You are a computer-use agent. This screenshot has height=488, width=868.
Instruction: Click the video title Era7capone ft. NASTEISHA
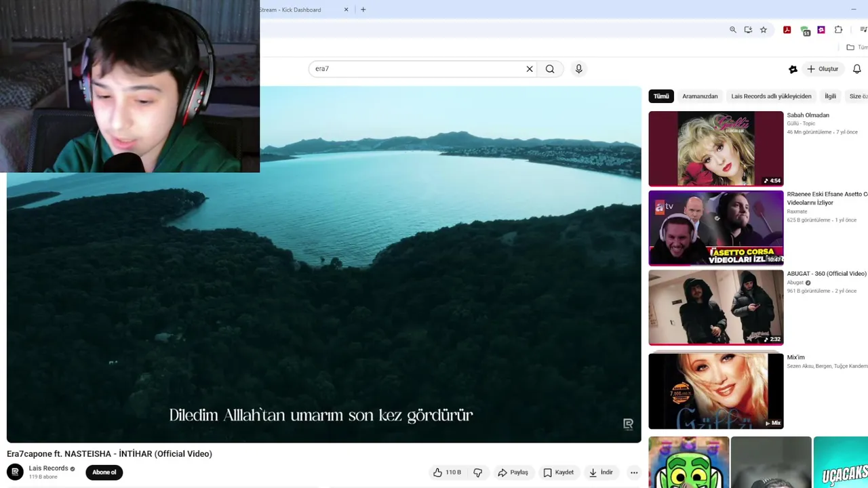coord(109,453)
